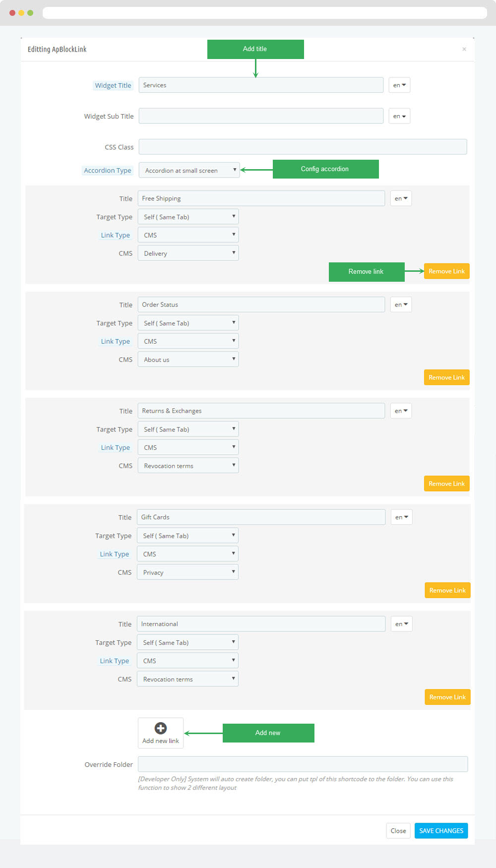Image resolution: width=496 pixels, height=868 pixels.
Task: Open the Accordion Type dropdown
Action: click(x=189, y=170)
